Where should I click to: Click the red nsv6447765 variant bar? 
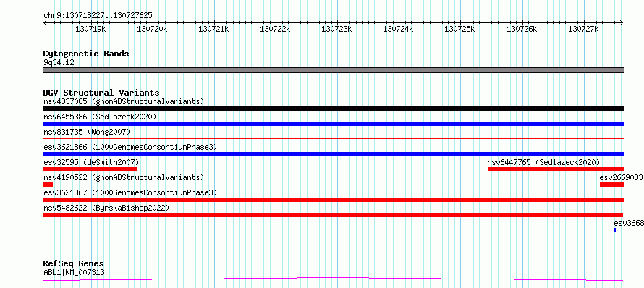pyautogui.click(x=556, y=169)
